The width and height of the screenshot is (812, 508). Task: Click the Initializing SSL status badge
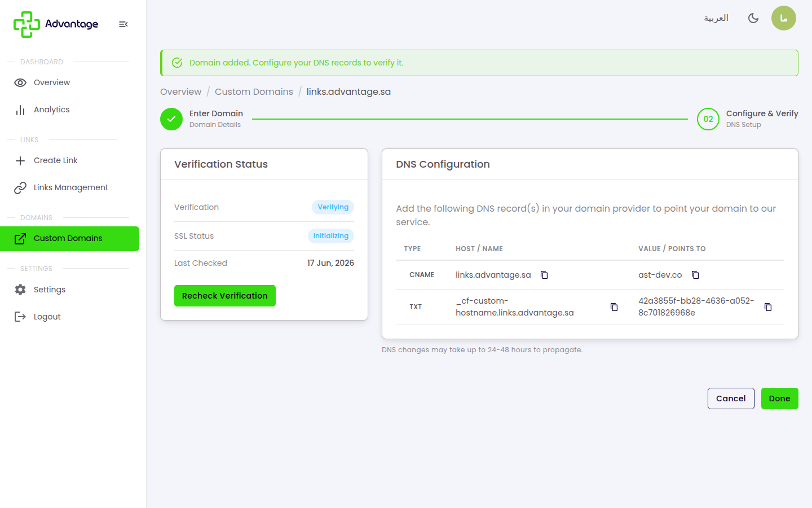point(331,236)
